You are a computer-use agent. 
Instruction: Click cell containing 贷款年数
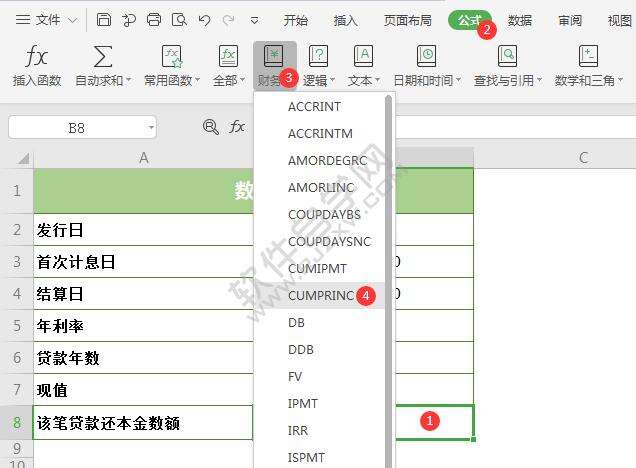point(143,358)
